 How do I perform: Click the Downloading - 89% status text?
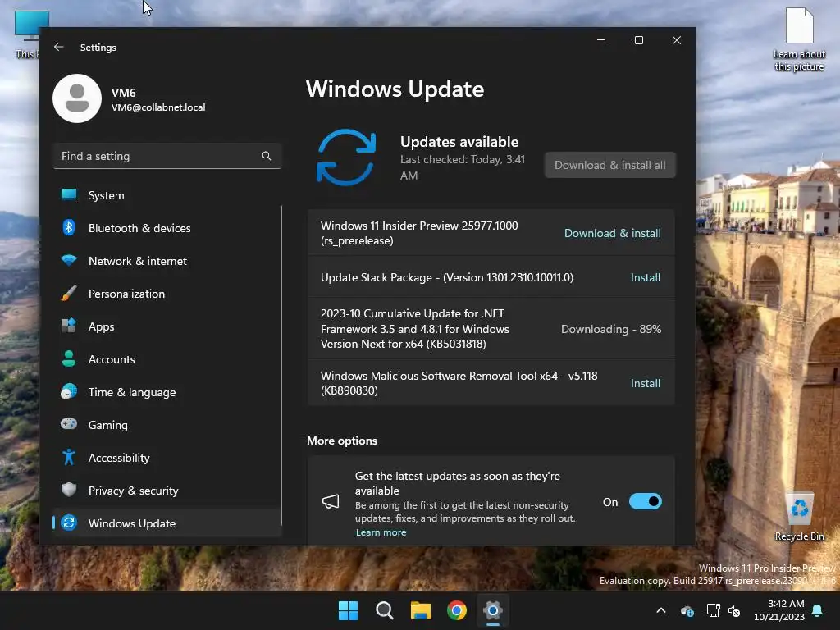(x=610, y=329)
